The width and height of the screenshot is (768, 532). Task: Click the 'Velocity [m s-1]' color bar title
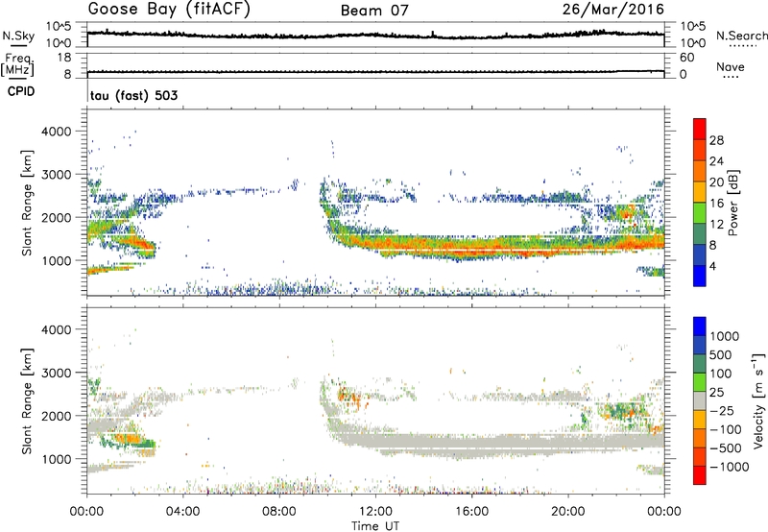tap(758, 400)
